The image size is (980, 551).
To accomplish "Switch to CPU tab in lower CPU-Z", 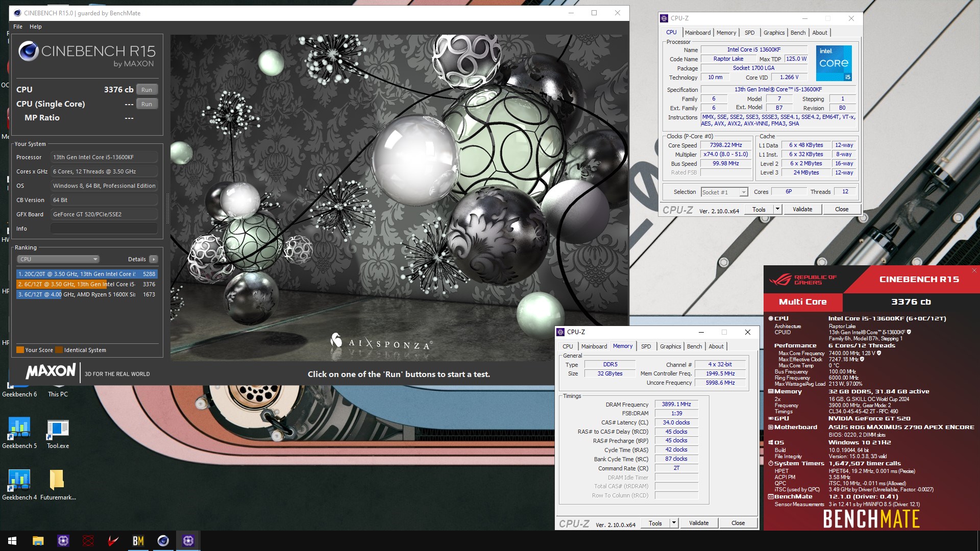I will [x=568, y=346].
